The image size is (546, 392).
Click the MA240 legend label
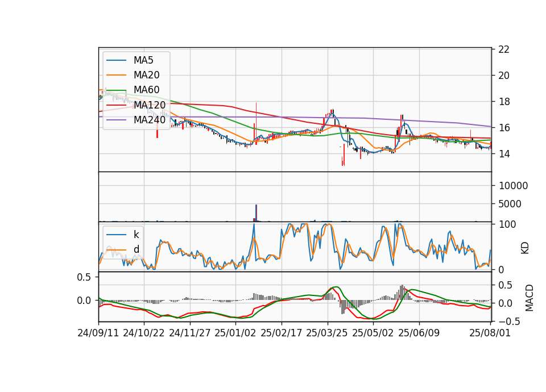coord(150,120)
